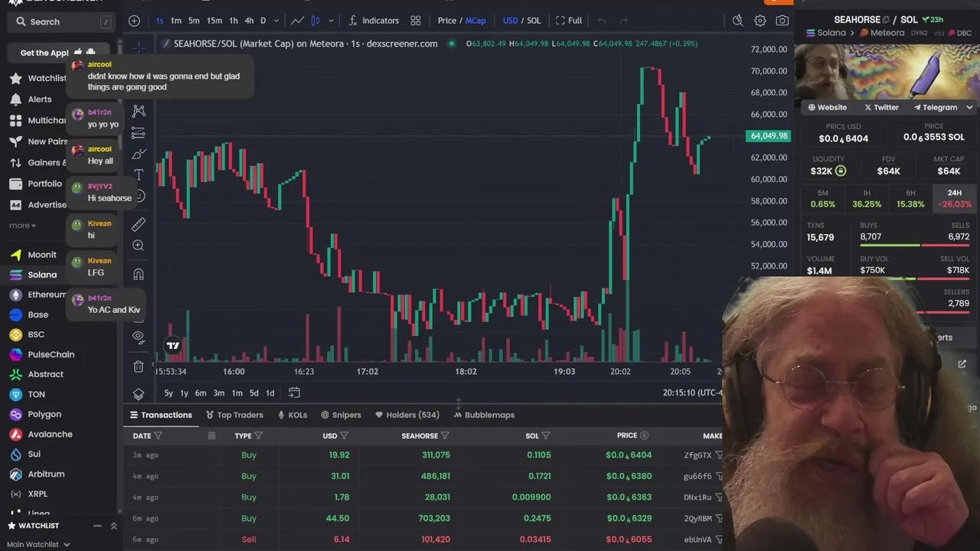Open the token Twitter link
This screenshot has height=551, width=980.
[881, 108]
